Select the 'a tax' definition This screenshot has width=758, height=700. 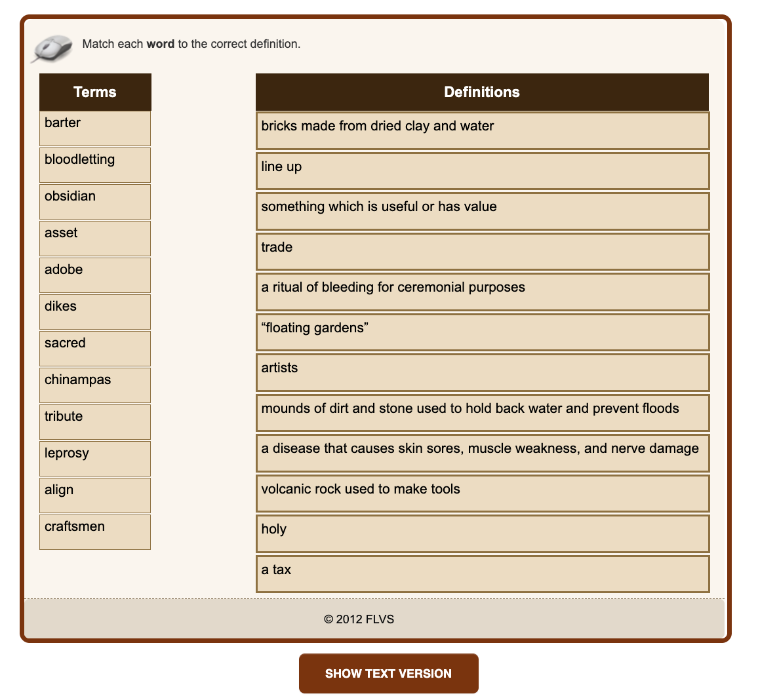click(x=483, y=574)
